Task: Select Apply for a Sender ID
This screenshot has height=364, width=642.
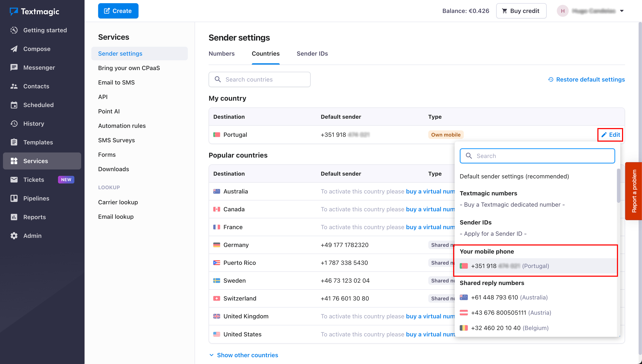Action: point(493,234)
